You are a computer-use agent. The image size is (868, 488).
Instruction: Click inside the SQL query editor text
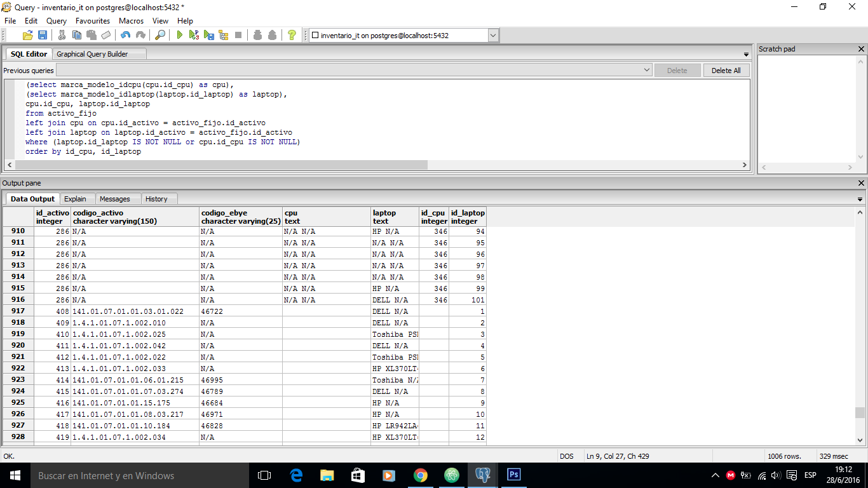pyautogui.click(x=381, y=119)
